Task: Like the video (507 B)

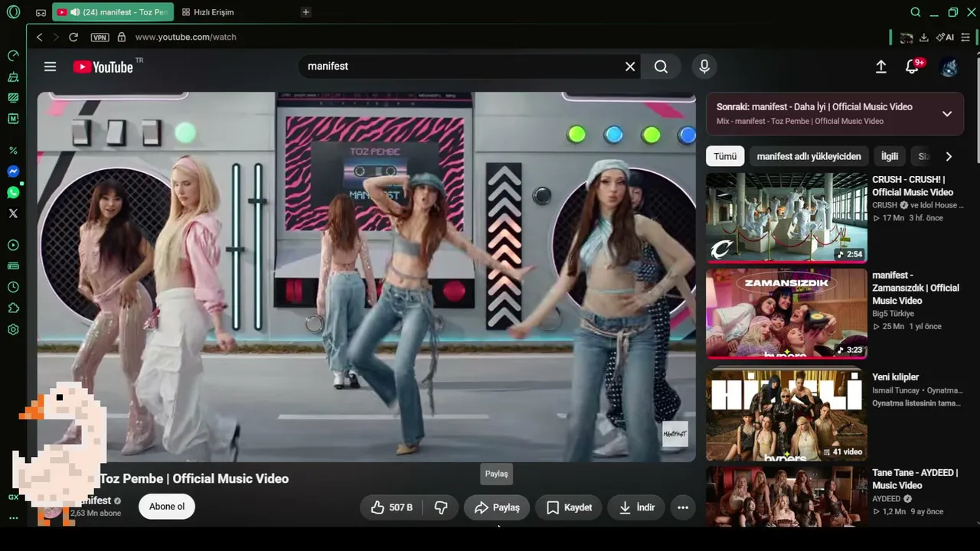Action: 391,507
